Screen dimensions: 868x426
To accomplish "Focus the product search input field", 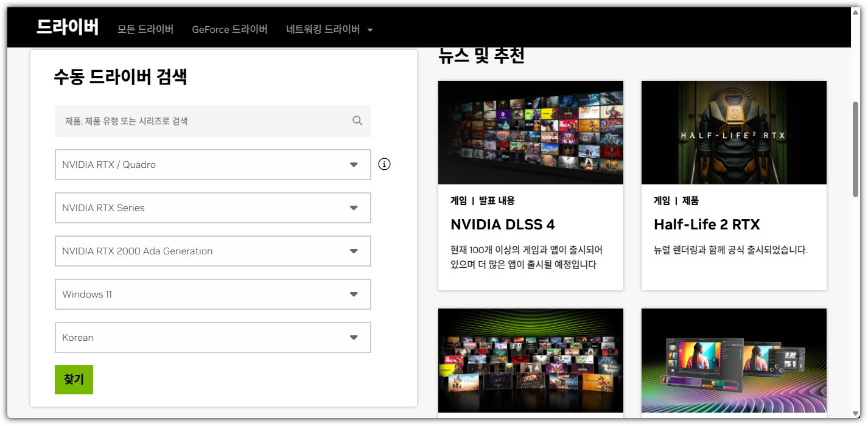I will 213,120.
